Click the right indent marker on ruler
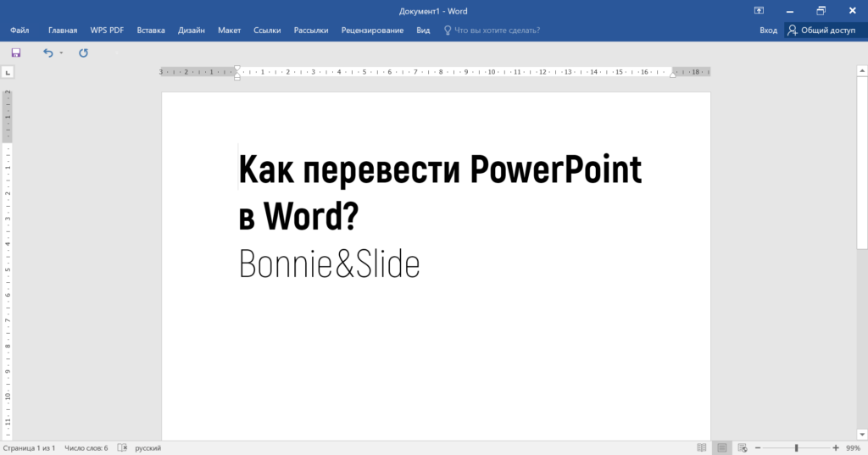868x455 pixels. pos(672,75)
